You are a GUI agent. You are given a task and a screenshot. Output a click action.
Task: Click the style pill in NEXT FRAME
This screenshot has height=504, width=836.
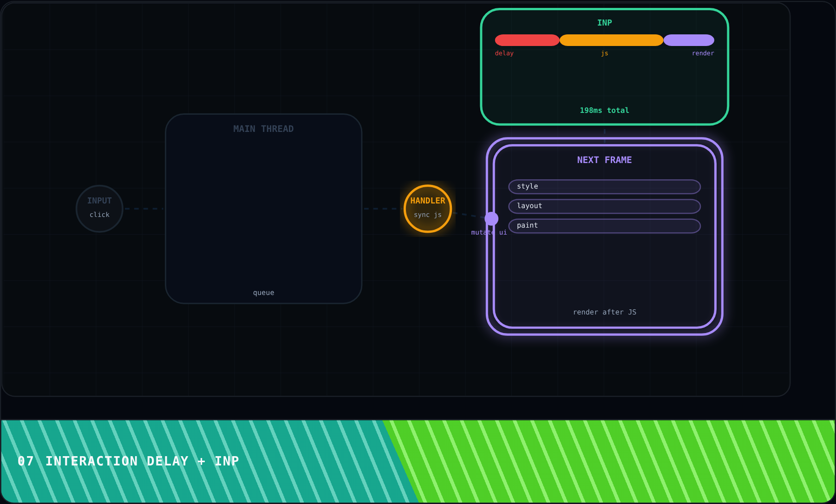click(x=604, y=186)
